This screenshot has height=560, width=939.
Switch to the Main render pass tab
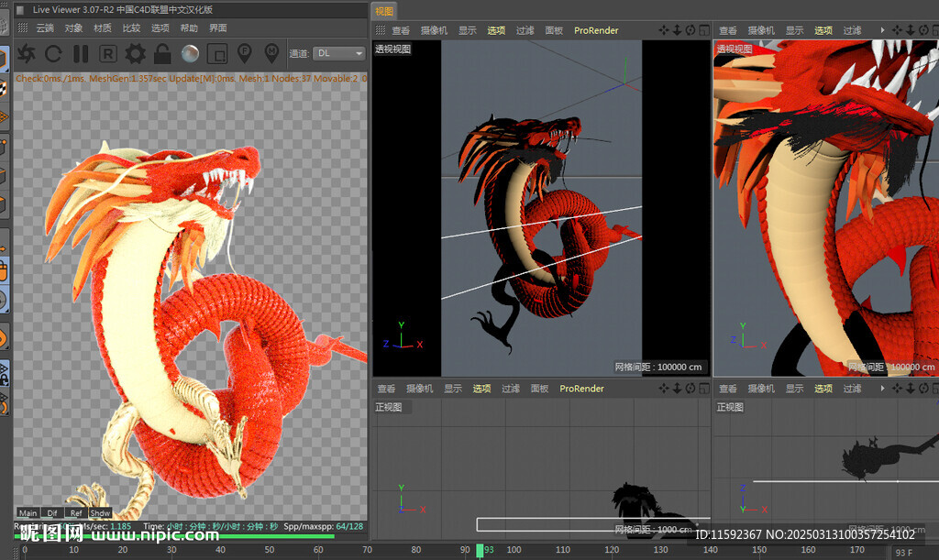(x=28, y=512)
